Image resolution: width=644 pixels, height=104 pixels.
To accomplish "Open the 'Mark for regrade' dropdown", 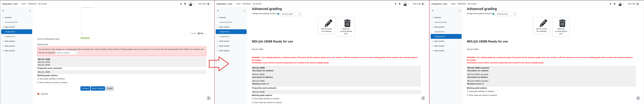I will pos(67,53).
